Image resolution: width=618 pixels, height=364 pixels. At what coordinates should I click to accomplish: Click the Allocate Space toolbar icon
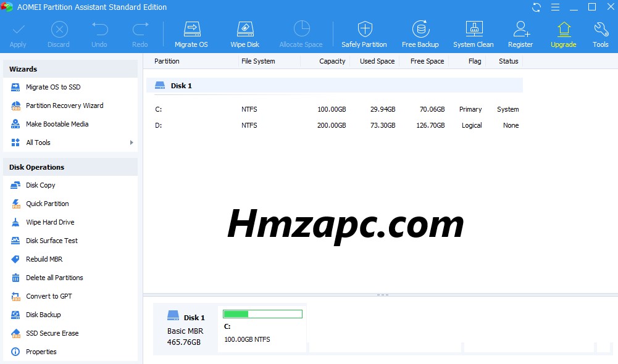pyautogui.click(x=301, y=29)
